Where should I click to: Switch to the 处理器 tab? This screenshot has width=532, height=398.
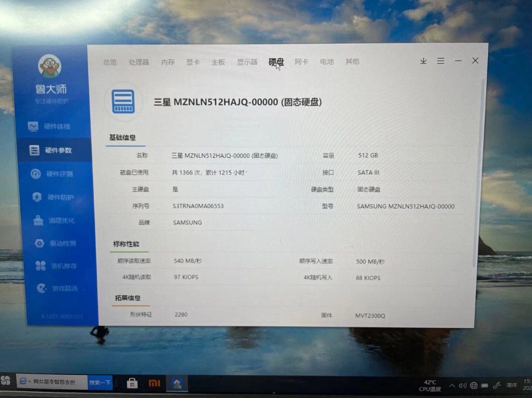139,62
